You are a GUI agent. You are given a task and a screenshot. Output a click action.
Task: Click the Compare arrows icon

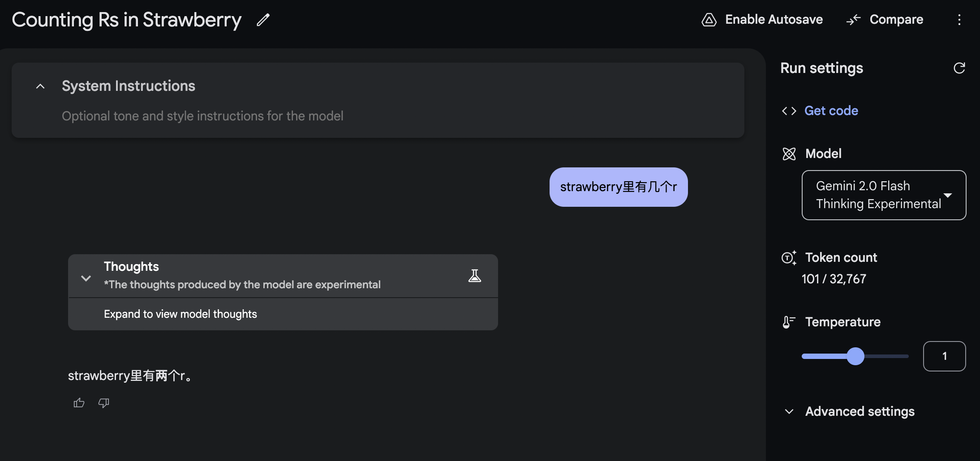point(853,20)
